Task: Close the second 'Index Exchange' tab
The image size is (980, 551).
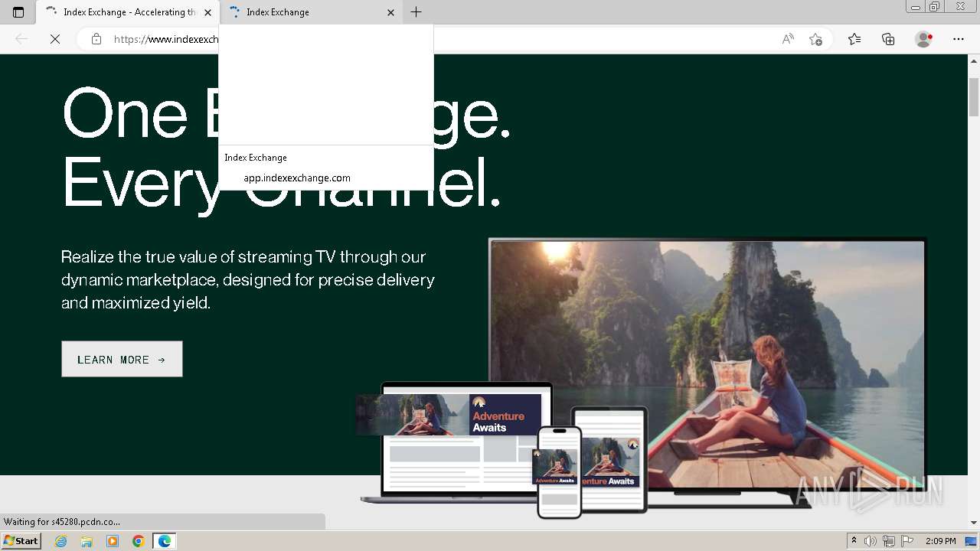Action: 390,12
